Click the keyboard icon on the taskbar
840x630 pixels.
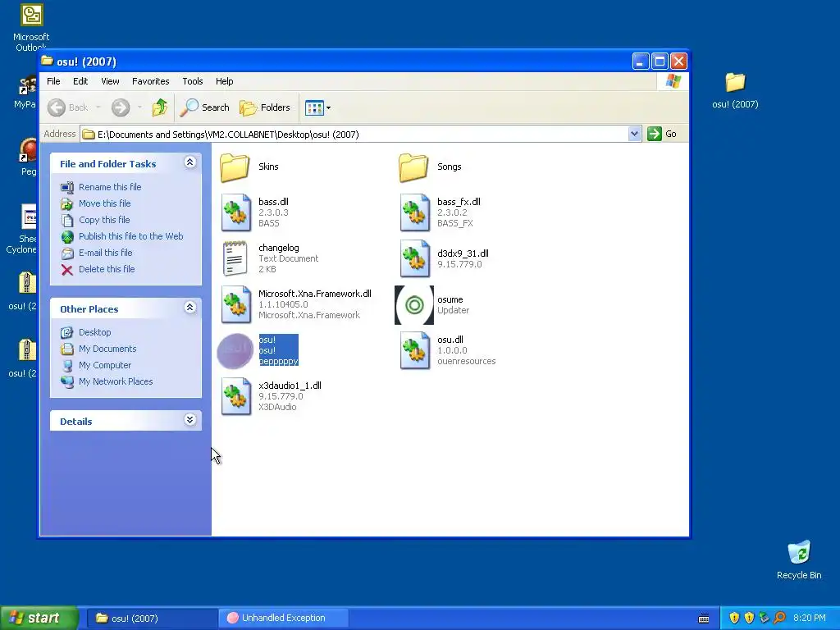click(704, 619)
